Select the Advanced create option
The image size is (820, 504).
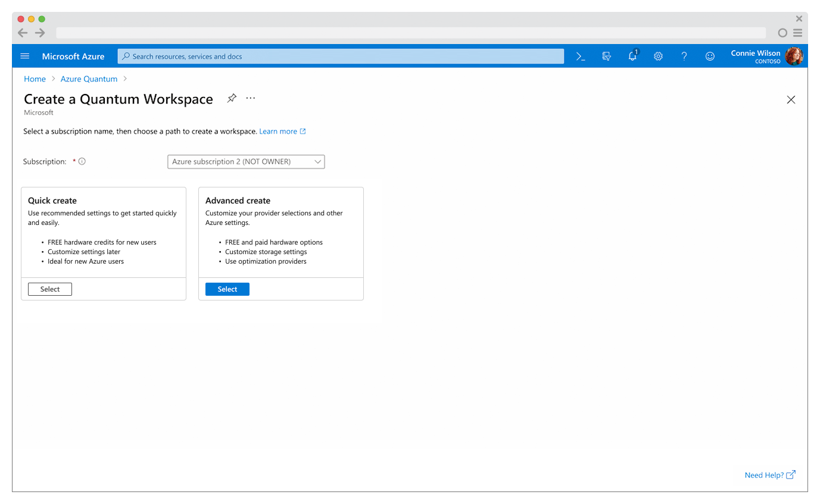227,289
